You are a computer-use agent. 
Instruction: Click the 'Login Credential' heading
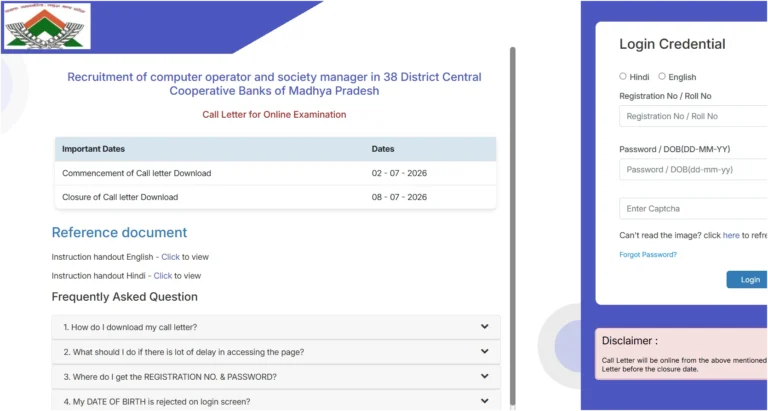[672, 44]
